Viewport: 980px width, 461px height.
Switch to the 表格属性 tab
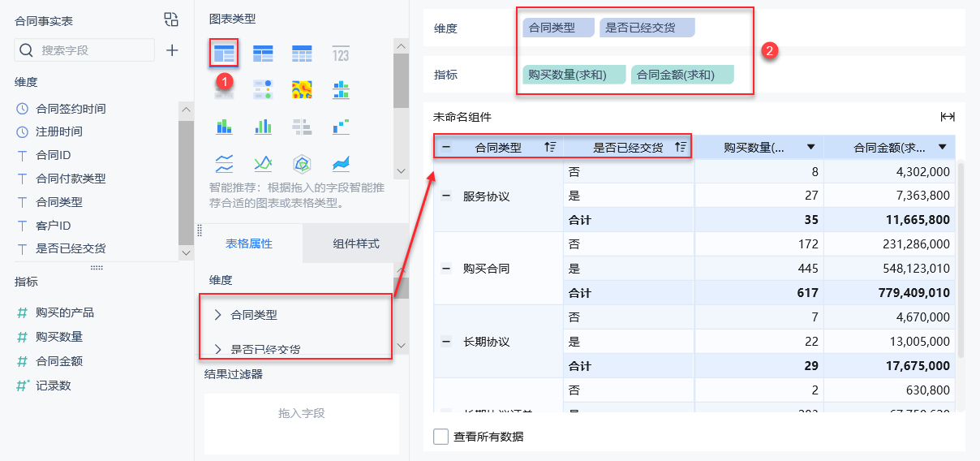pos(249,243)
